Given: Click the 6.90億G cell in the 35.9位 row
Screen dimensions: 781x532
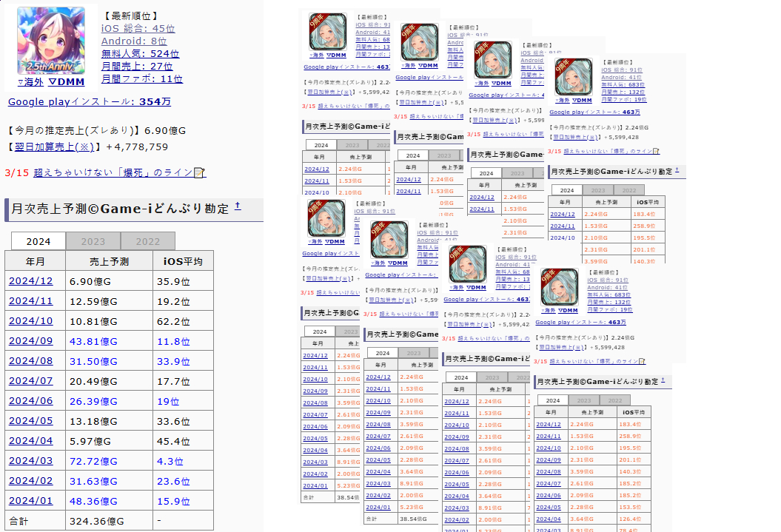Looking at the screenshot, I should [x=109, y=281].
